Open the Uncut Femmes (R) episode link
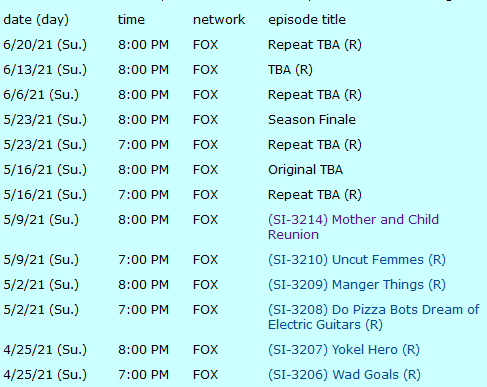Viewport: 487px width, 387px height. (357, 260)
